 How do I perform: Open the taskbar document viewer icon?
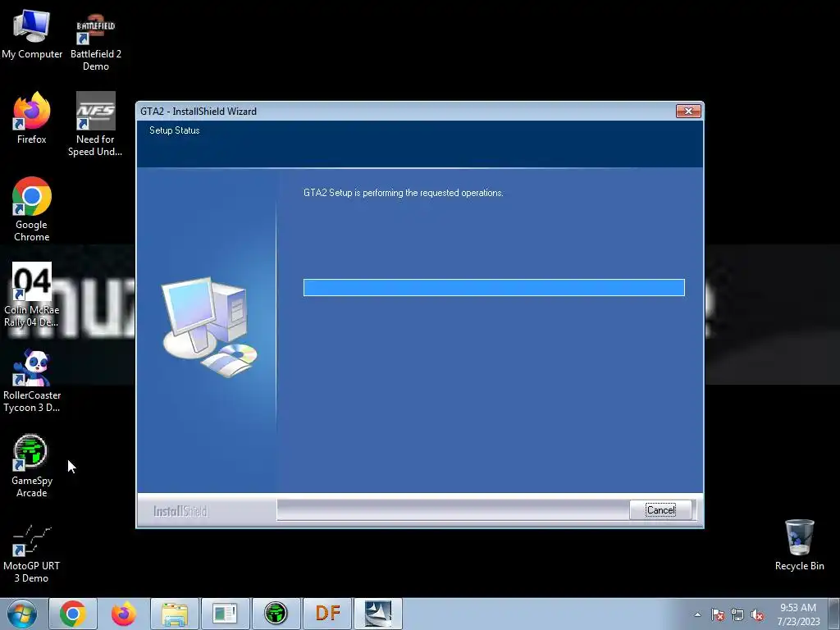225,614
